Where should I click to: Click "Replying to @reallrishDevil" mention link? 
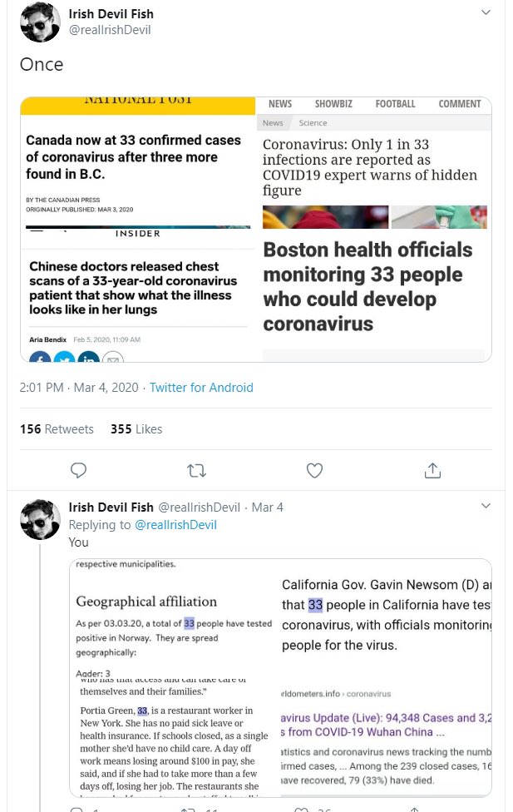[x=175, y=525]
